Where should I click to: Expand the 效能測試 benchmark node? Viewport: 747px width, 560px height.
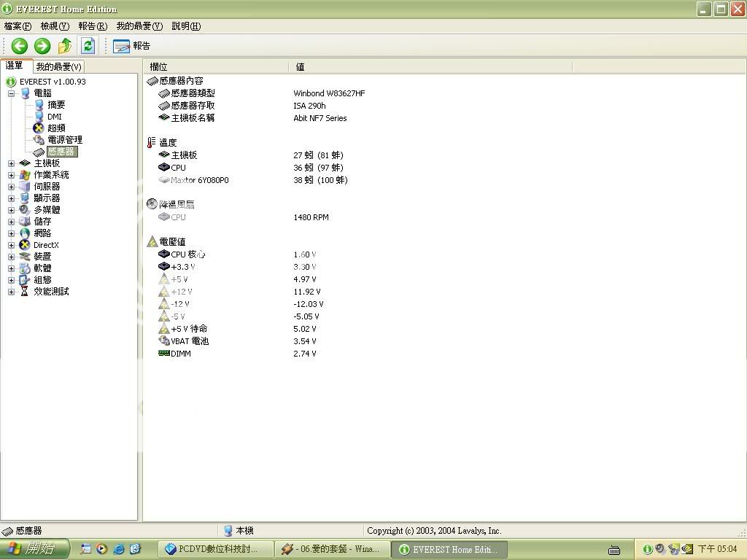click(12, 292)
